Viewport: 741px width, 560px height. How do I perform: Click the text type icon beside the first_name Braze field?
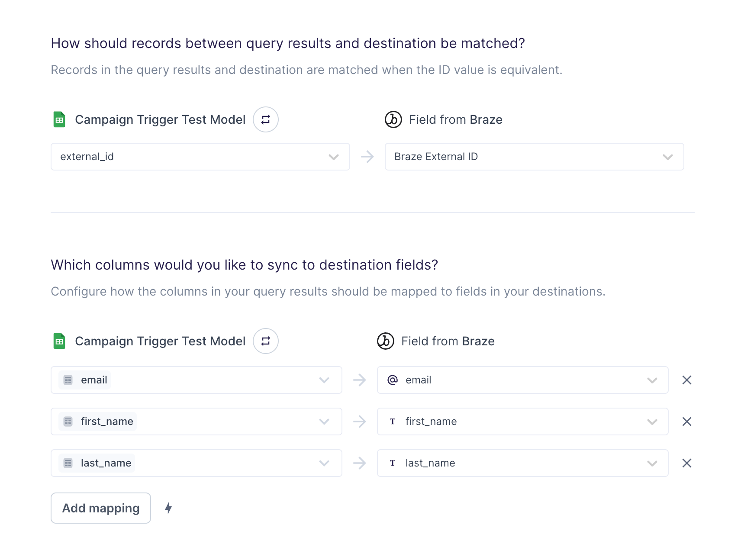pos(393,422)
